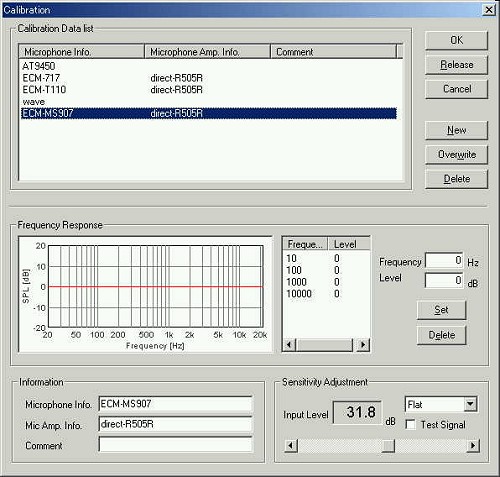The image size is (500, 477).
Task: Open the Flat weighting dropdown
Action: tap(470, 404)
